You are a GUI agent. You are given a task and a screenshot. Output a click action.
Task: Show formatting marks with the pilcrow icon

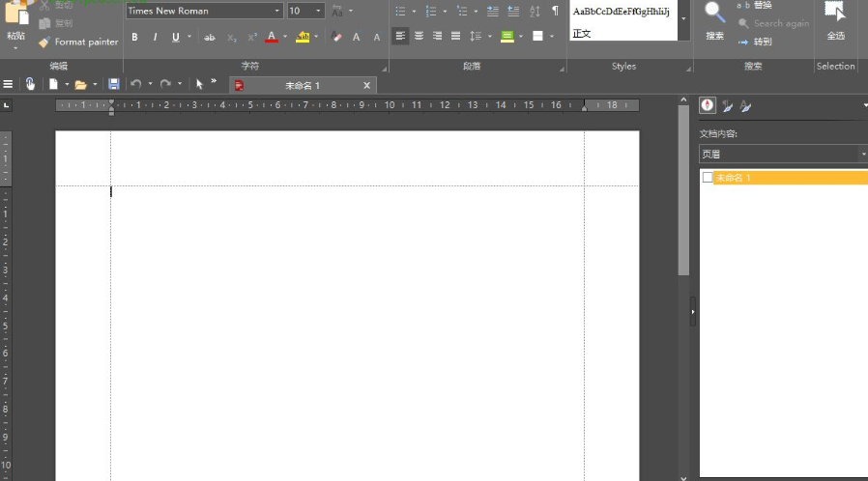pos(555,12)
